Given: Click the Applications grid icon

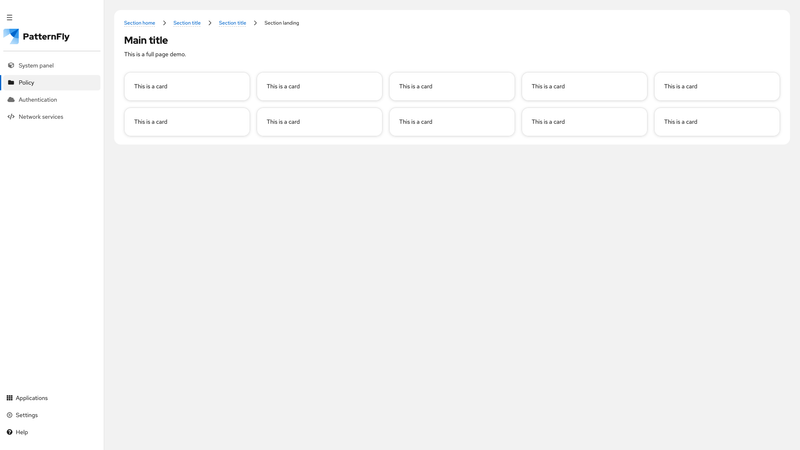Looking at the screenshot, I should tap(10, 398).
